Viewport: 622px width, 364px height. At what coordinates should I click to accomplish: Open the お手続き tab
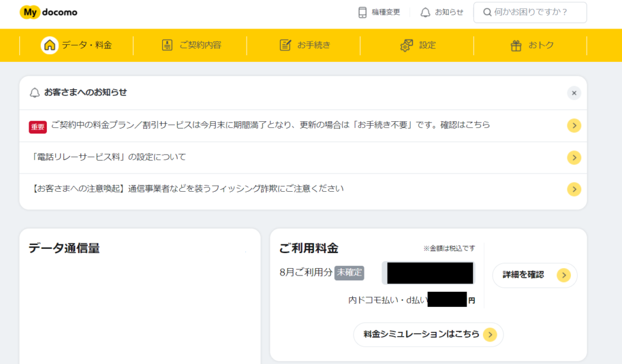[x=304, y=45]
